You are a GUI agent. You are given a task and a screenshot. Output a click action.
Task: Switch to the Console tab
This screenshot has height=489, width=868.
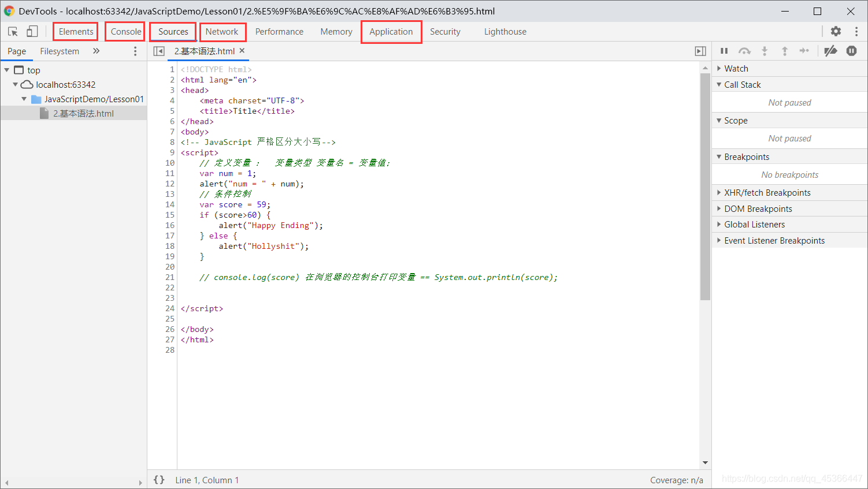[x=125, y=32]
